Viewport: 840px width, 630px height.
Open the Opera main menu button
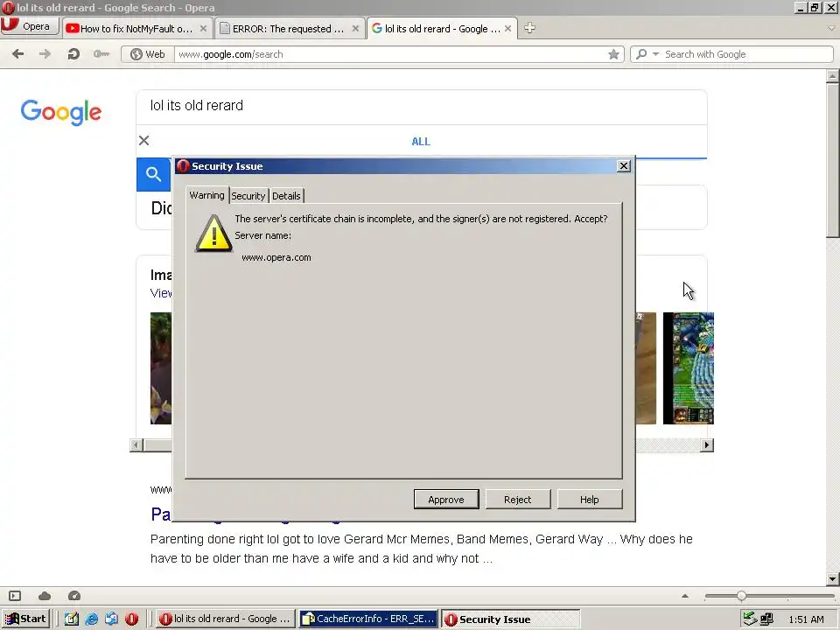pos(30,26)
